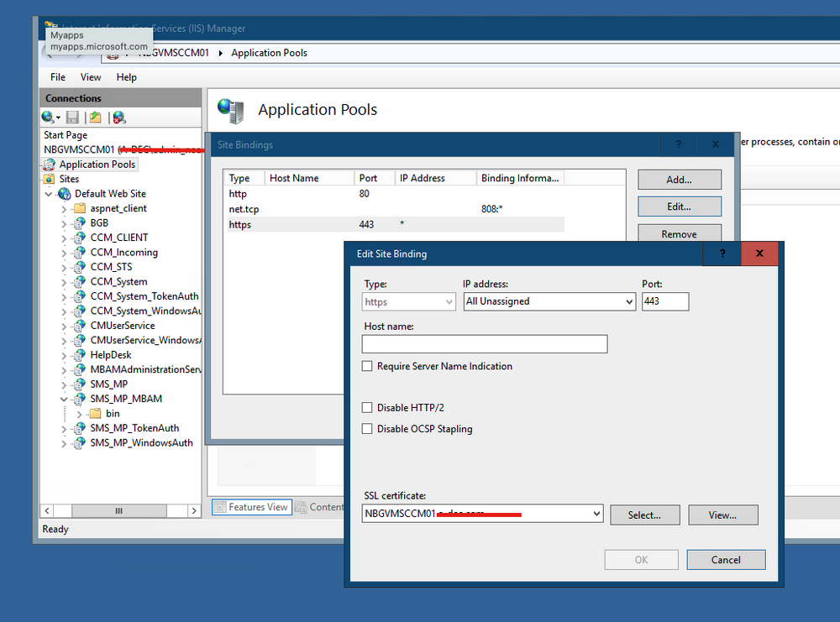Click the bin folder icon

(96, 413)
